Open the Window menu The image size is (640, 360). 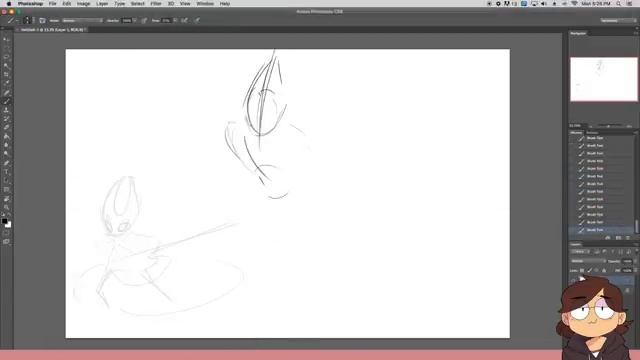click(205, 4)
